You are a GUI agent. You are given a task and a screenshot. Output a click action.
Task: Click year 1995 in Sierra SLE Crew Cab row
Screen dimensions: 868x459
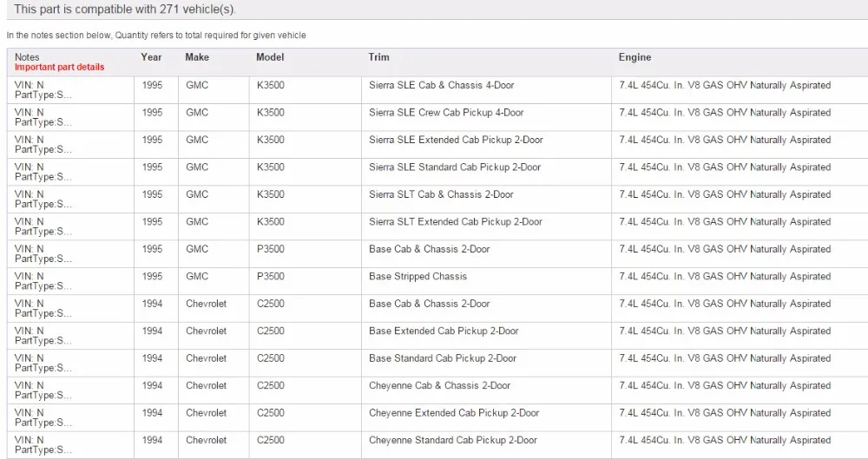pos(152,113)
